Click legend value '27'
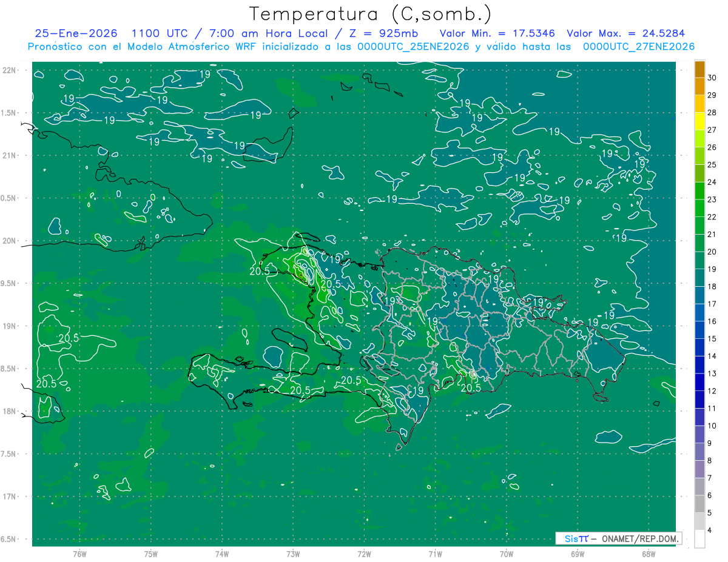The height and width of the screenshot is (562, 728). click(712, 130)
